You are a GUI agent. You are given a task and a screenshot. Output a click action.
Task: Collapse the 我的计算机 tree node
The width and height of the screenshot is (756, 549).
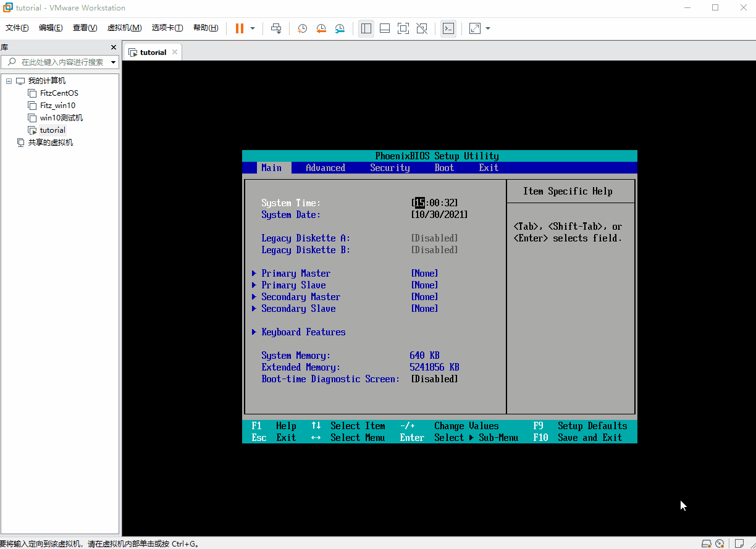coord(9,81)
